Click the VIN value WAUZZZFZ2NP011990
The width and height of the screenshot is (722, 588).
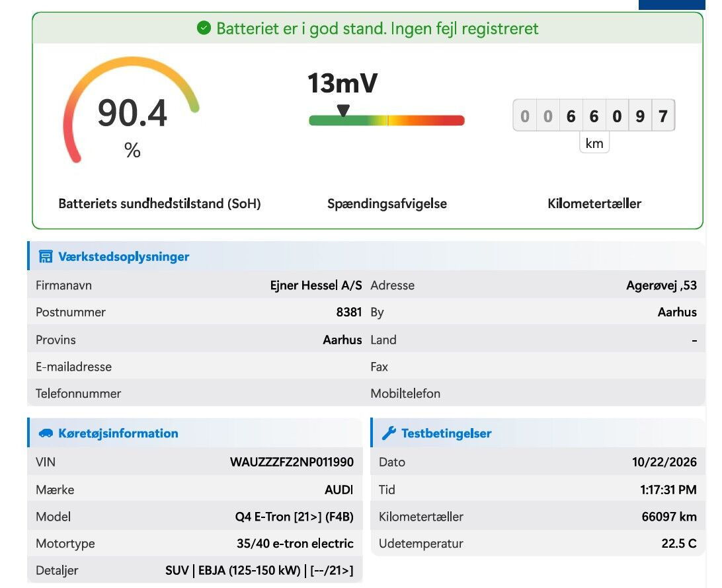coord(292,462)
